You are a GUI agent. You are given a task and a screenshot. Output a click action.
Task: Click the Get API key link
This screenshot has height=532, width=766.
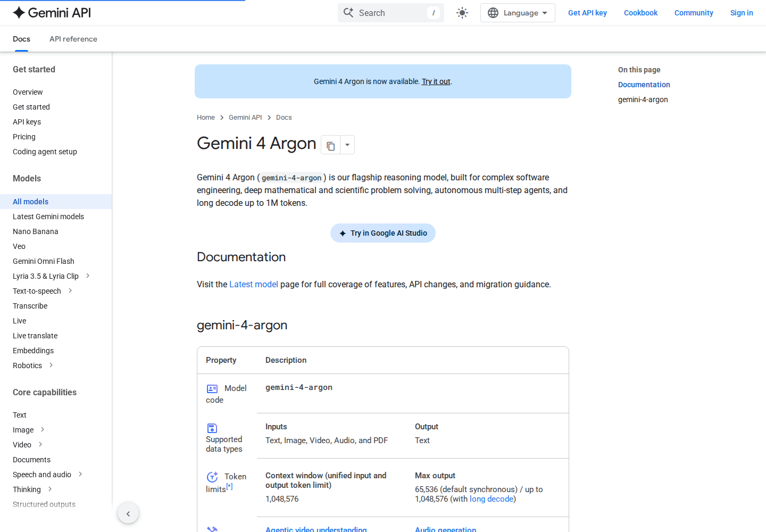pyautogui.click(x=587, y=13)
